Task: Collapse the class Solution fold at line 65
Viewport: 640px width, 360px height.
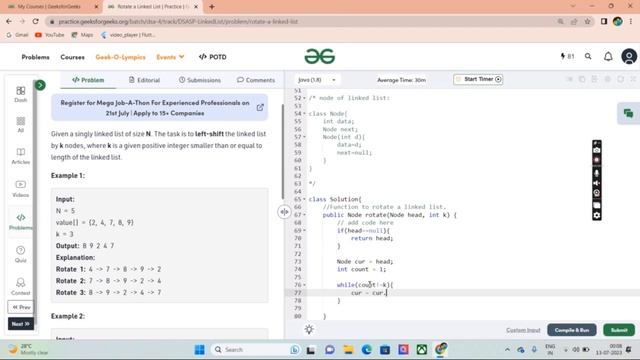Action: (304, 199)
